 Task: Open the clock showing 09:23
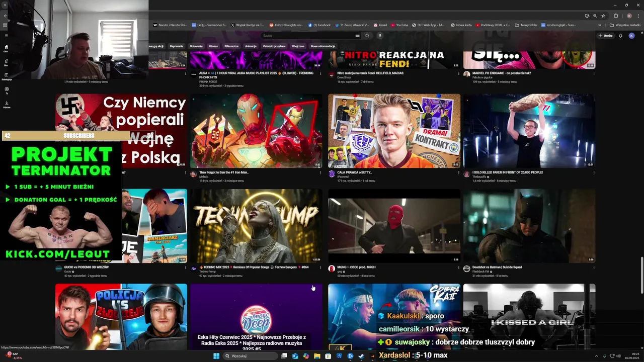coord(633,356)
